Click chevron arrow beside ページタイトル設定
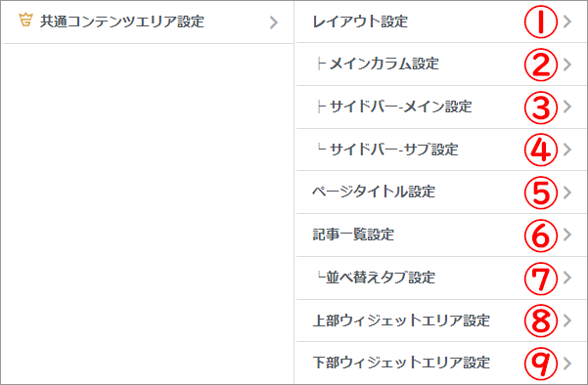This screenshot has height=385, width=588. click(x=567, y=192)
